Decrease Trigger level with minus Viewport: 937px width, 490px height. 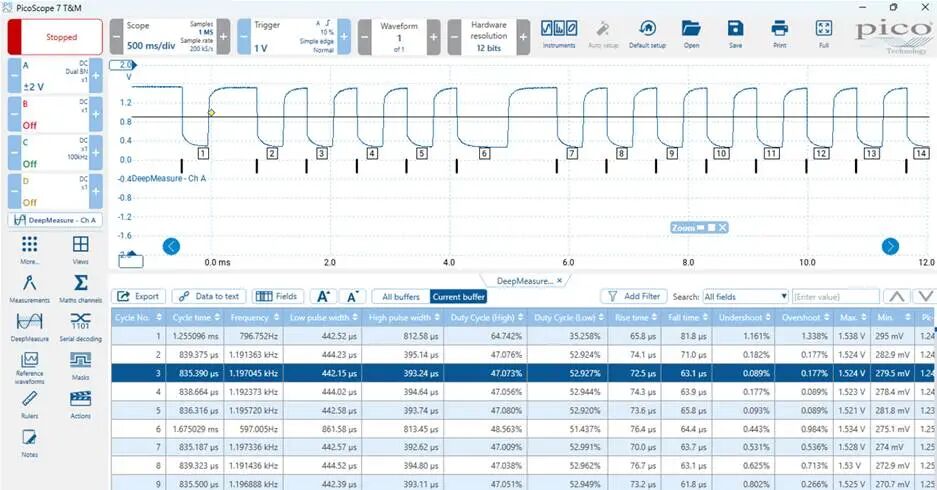(244, 36)
